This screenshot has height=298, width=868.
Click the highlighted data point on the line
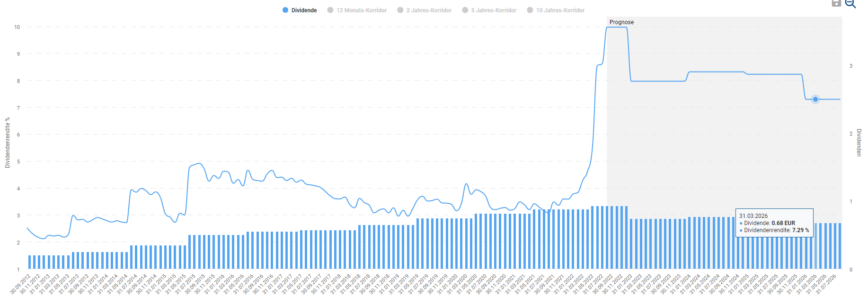(815, 99)
